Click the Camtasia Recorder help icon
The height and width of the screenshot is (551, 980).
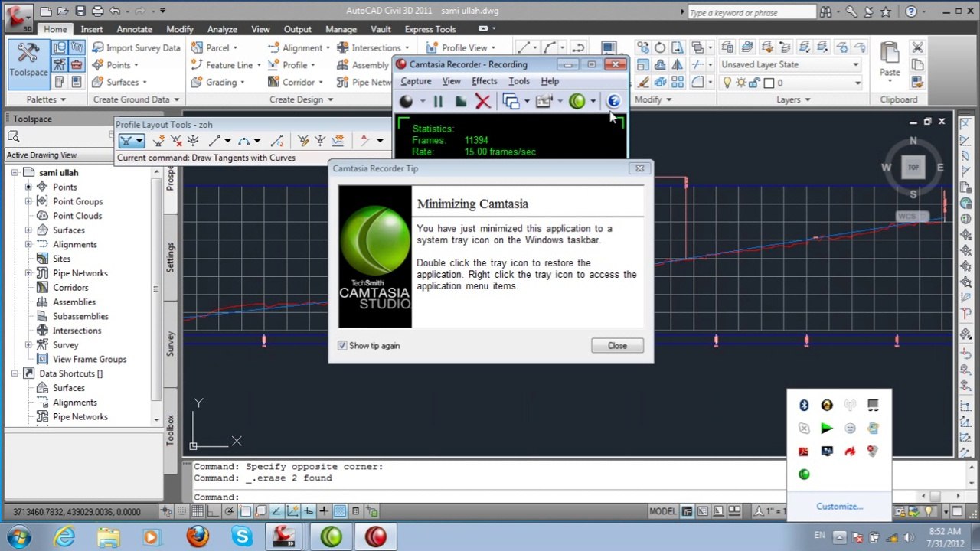(x=613, y=101)
